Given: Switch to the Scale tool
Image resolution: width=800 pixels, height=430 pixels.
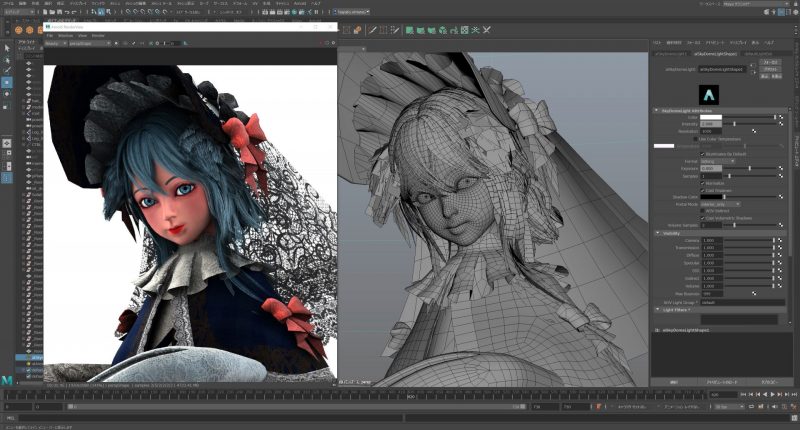Looking at the screenshot, I should pyautogui.click(x=7, y=106).
